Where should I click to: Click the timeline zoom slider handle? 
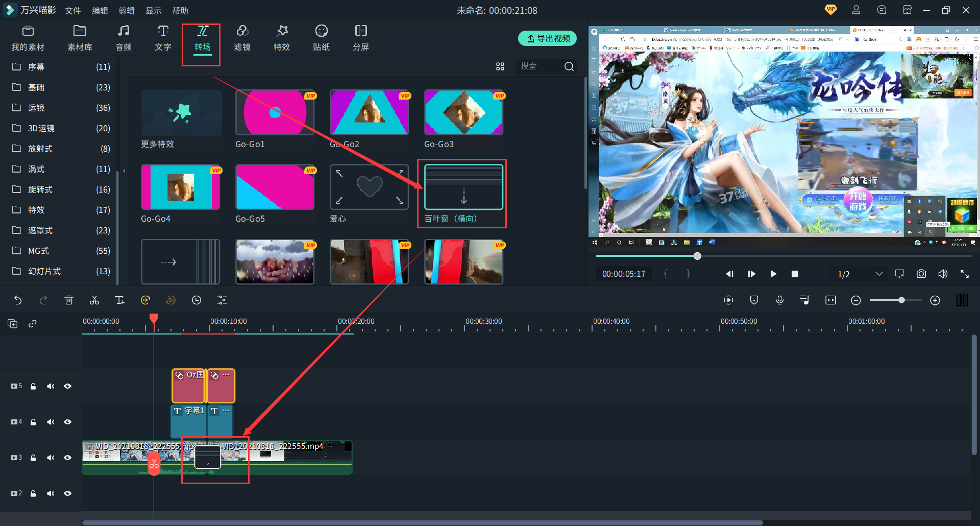[x=901, y=300]
